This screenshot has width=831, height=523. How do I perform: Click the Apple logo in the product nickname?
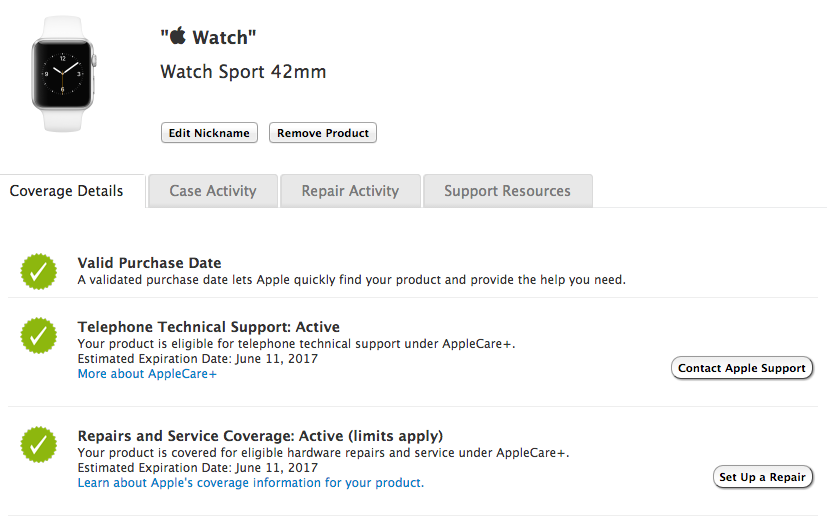pos(178,36)
